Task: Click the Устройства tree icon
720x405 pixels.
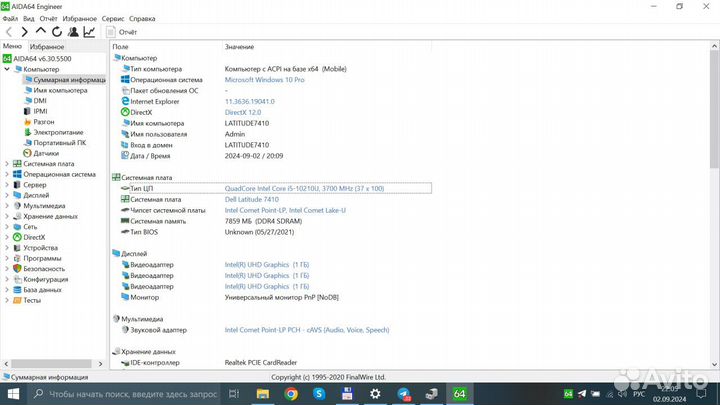Action: tap(17, 248)
